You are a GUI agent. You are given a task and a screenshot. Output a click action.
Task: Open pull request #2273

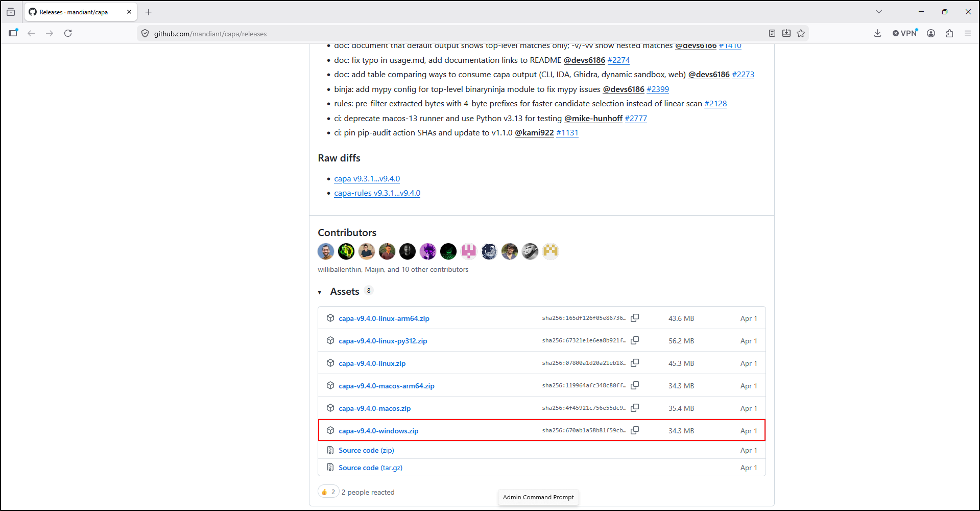[x=743, y=75]
